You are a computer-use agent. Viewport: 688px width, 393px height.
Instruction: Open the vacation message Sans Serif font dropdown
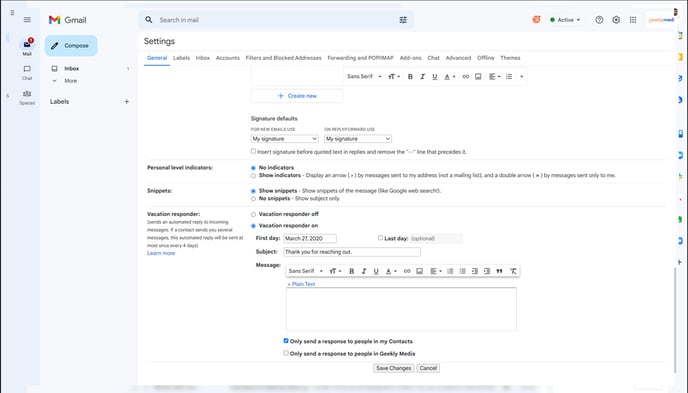click(305, 271)
